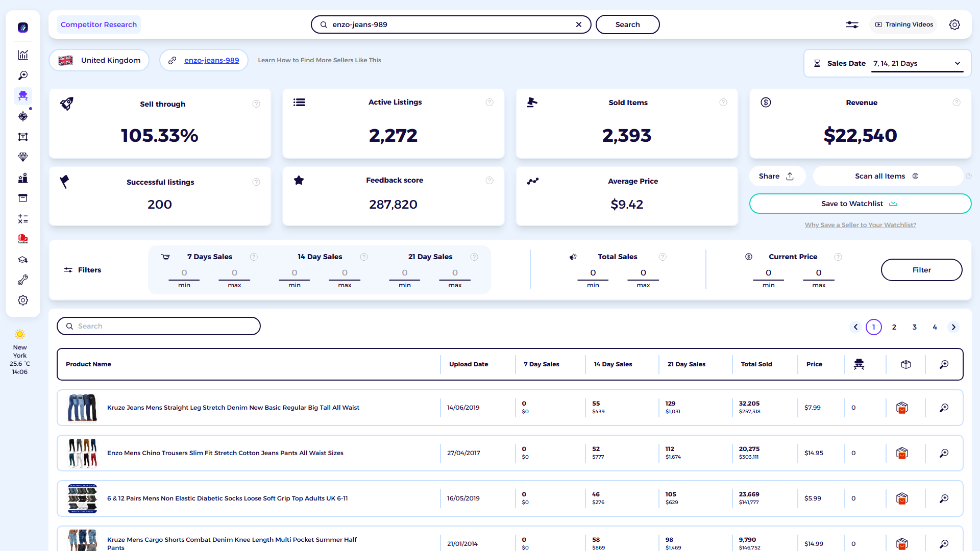This screenshot has width=980, height=551.
Task: Show the Successful listings help tooltip
Action: (256, 182)
